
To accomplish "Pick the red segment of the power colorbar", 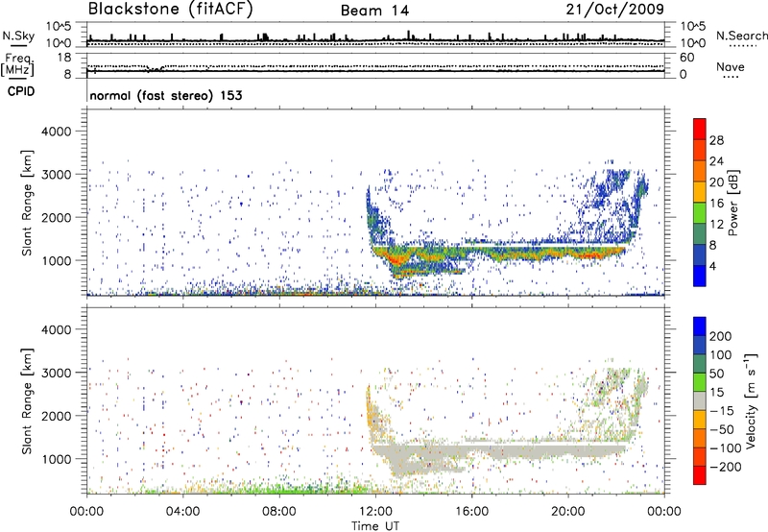I will [x=700, y=129].
